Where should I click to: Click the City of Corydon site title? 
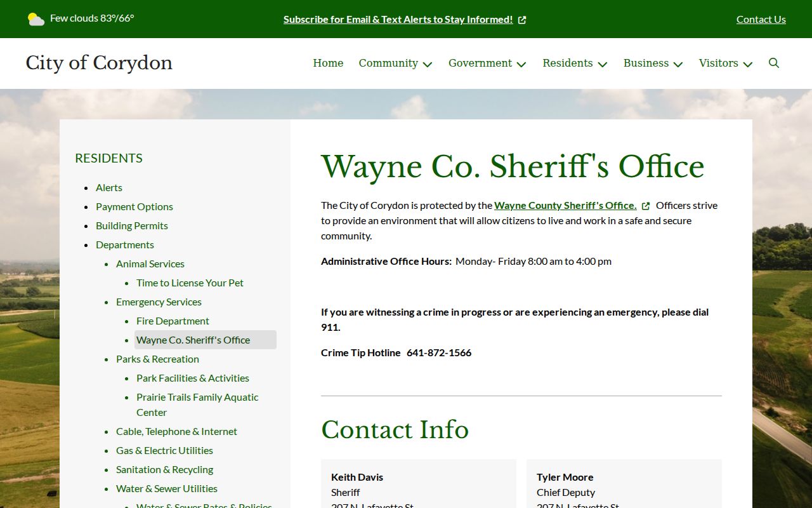[99, 63]
